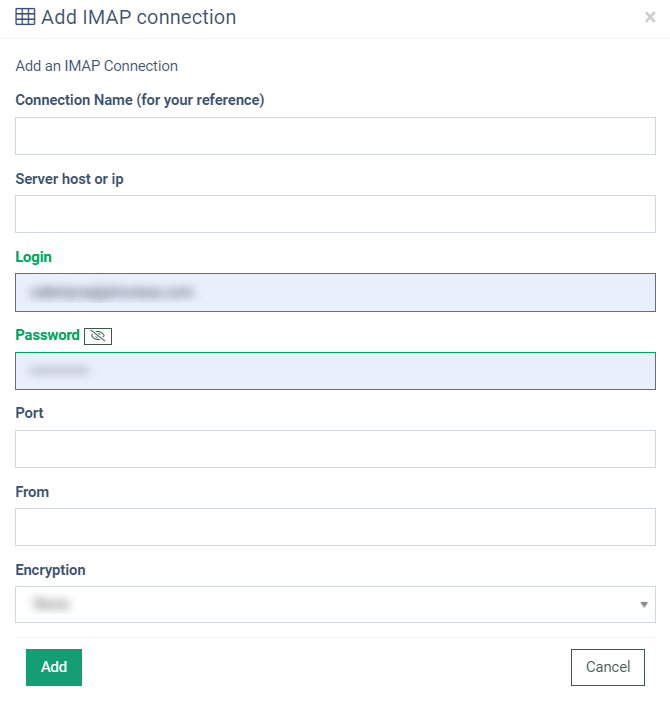Click the Encryption dropdown arrow
Viewport: 670px width, 712px height.
[x=643, y=605]
